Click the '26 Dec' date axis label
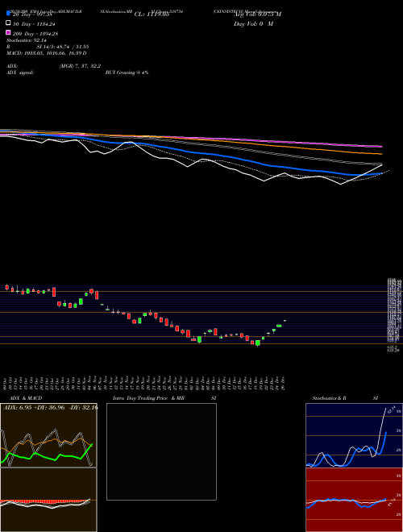 (283, 383)
